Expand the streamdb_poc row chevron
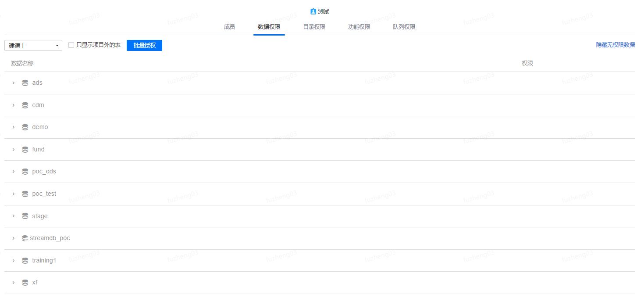This screenshot has width=644, height=302. (14, 238)
